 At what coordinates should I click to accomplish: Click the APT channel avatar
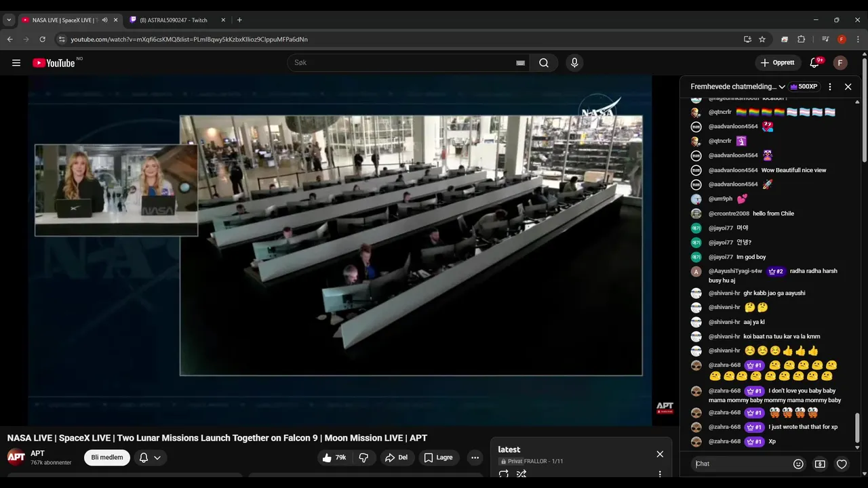click(16, 457)
